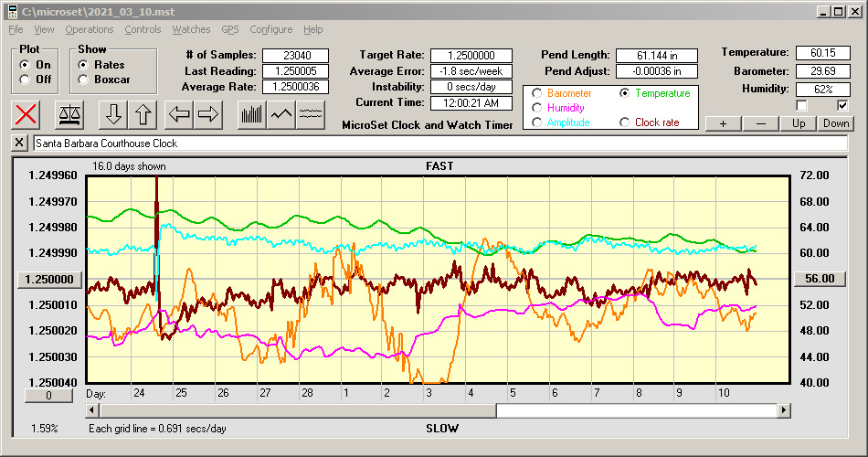Click the zigzag line graph icon
The image size is (868, 457).
(281, 114)
